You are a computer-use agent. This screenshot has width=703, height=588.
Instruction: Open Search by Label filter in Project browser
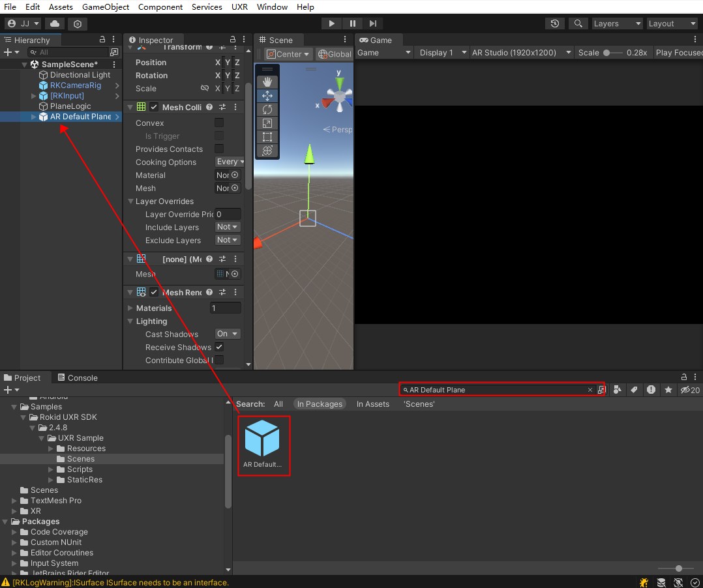tap(634, 390)
